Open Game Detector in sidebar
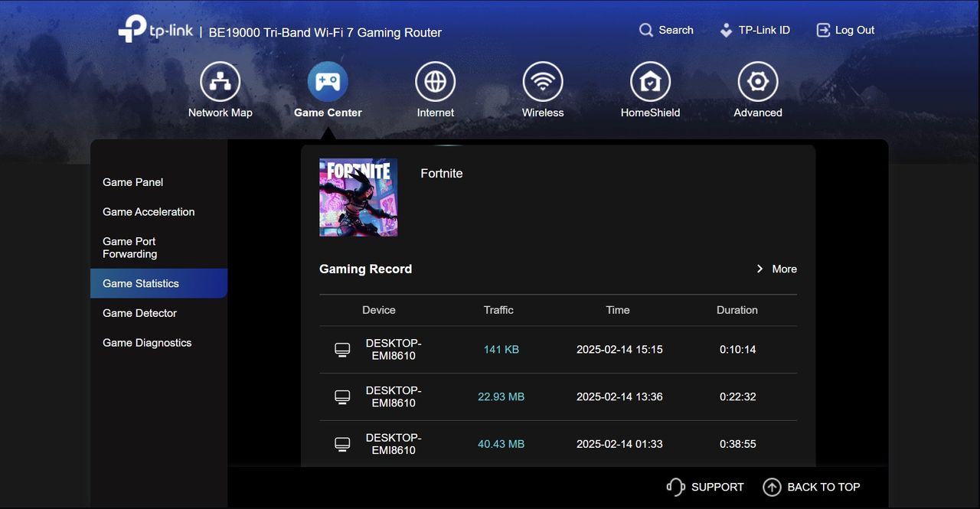 pos(139,313)
